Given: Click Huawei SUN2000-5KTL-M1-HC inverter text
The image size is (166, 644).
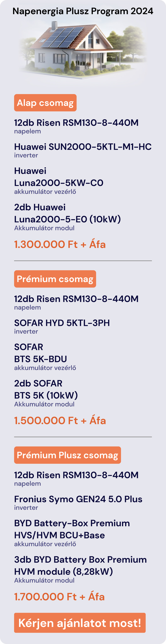Looking at the screenshot, I should 83,147.
